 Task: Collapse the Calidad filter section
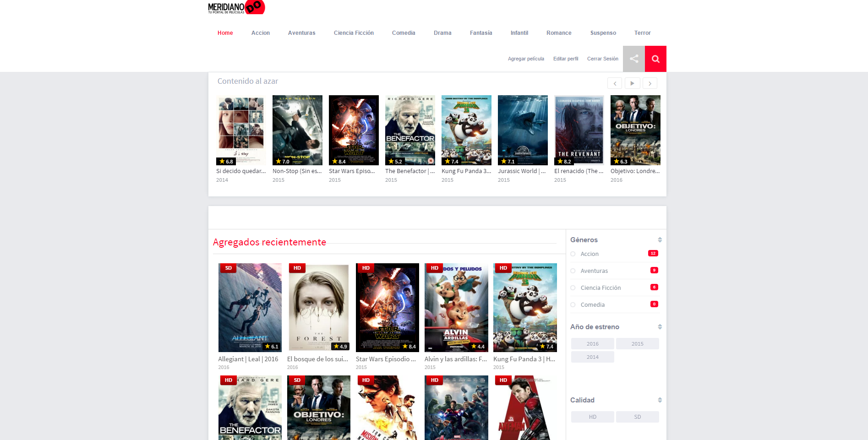(660, 400)
